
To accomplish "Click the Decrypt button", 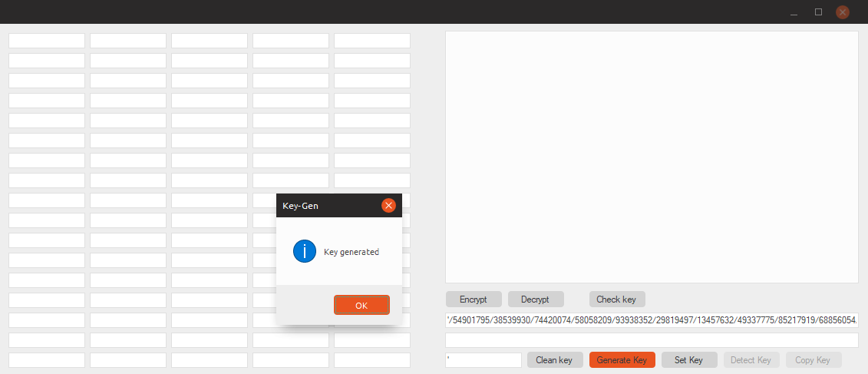I will coord(536,300).
